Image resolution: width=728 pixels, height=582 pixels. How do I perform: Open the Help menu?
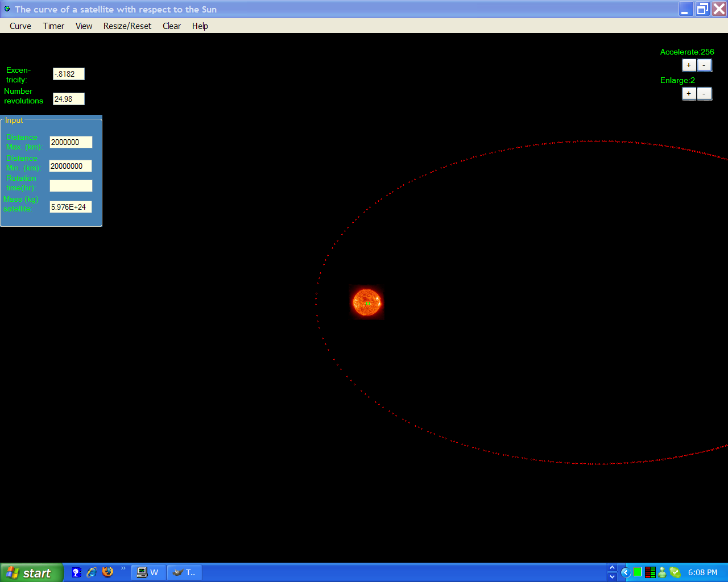coord(200,26)
